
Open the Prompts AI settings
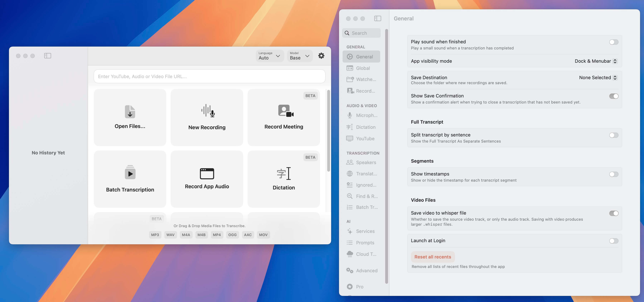365,243
